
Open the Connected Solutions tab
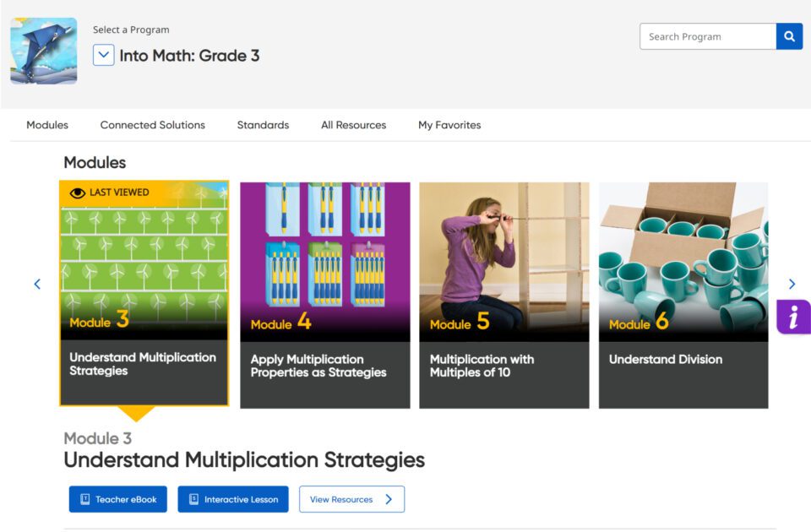(153, 125)
